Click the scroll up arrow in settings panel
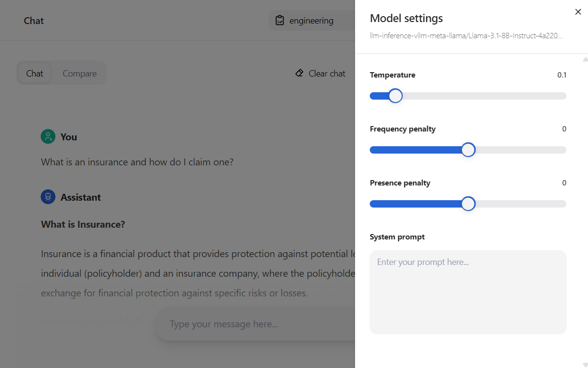 tap(585, 59)
